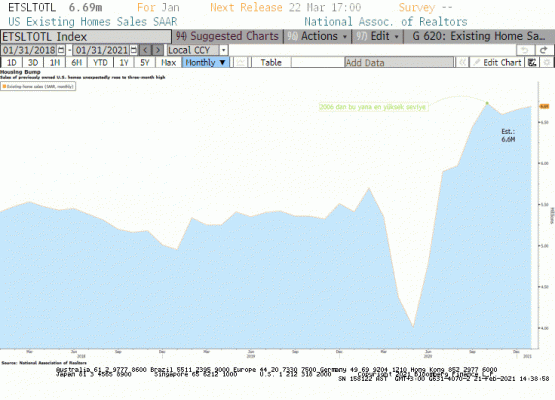Screen dimensions: 555x400
Task: Open the Edit menu
Action: tap(377, 36)
